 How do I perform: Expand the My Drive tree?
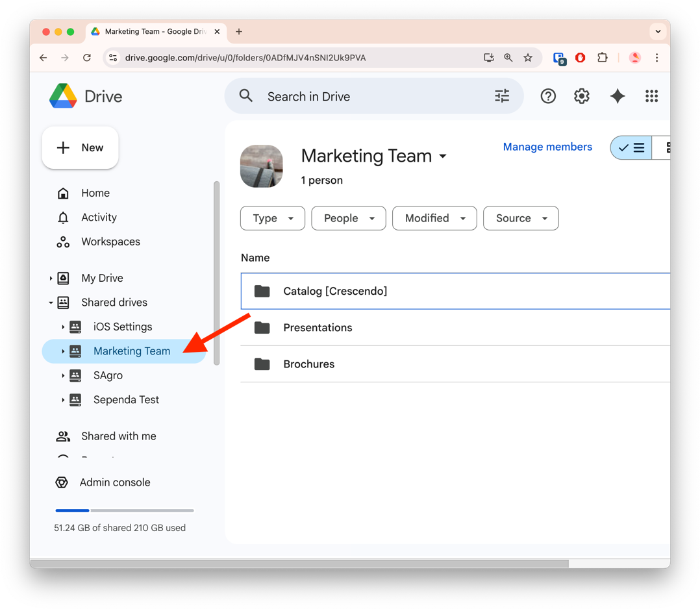51,279
